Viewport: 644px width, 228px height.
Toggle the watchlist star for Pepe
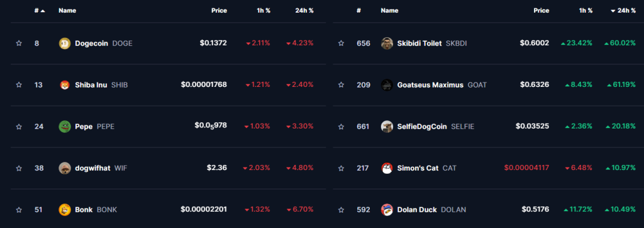pos(18,127)
